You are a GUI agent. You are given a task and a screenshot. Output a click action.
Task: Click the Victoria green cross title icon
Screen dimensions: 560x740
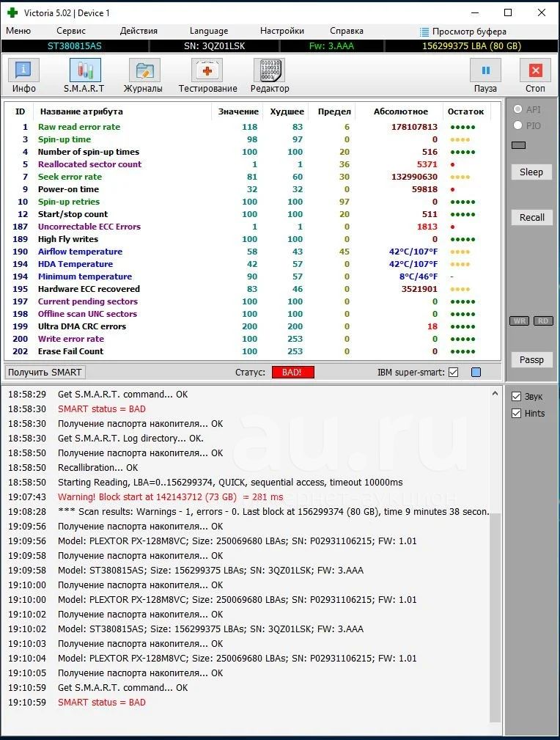click(12, 12)
